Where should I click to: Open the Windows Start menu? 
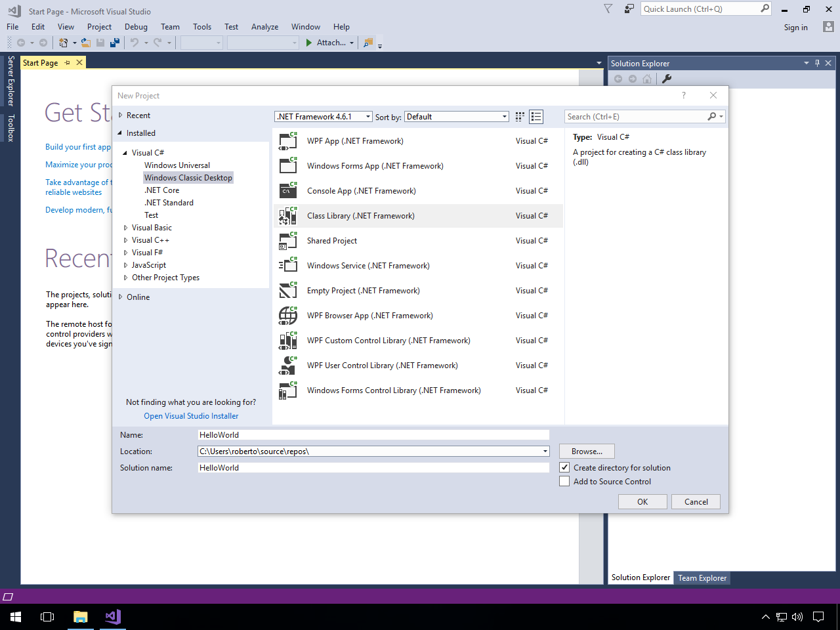click(16, 617)
